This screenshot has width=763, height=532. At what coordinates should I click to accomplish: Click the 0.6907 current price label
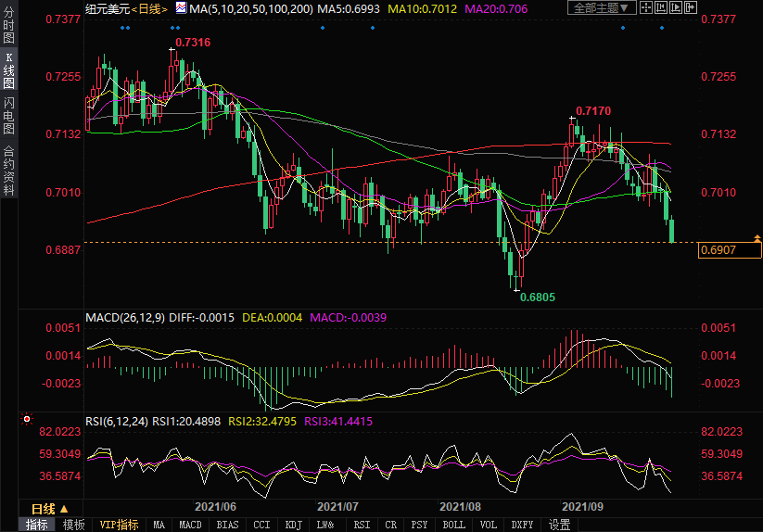(730, 250)
